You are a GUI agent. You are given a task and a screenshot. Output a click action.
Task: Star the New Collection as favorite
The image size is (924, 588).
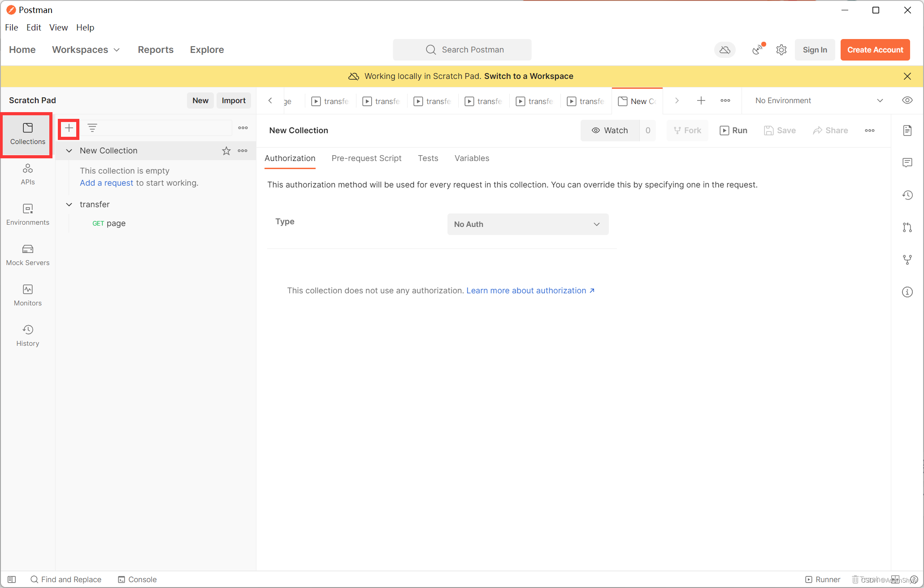tap(226, 151)
